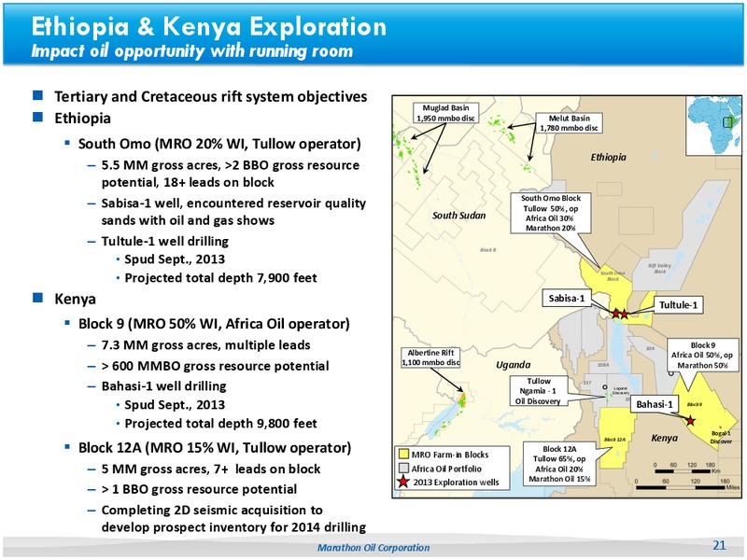This screenshot has width=747, height=560.
Task: Click the 'Albertine Rift 1,100 mmbo disc' callout
Action: click(x=430, y=357)
